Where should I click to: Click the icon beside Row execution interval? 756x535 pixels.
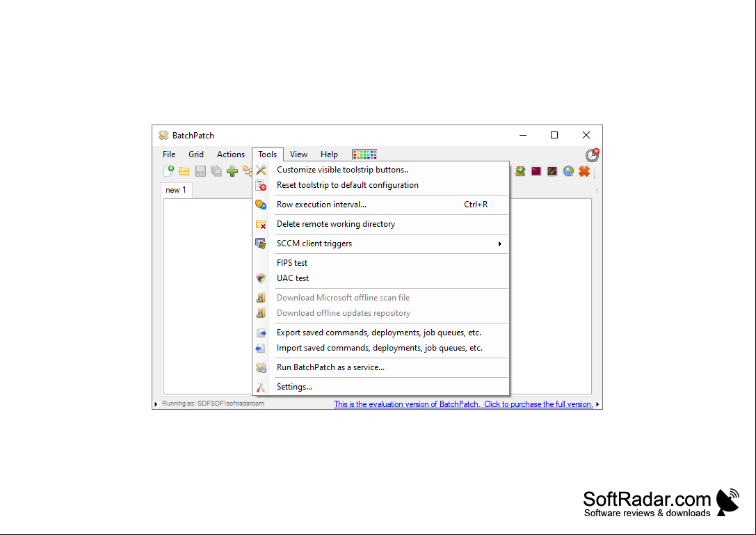(x=261, y=205)
